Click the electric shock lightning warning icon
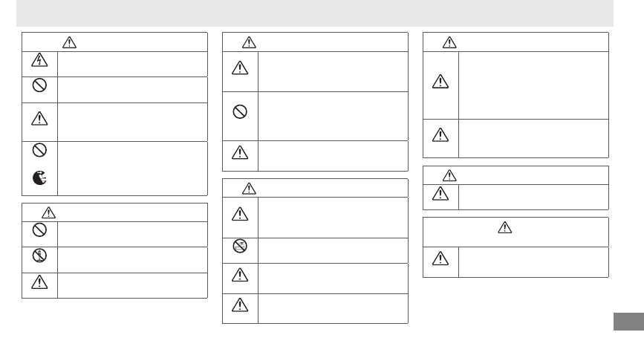 point(39,60)
